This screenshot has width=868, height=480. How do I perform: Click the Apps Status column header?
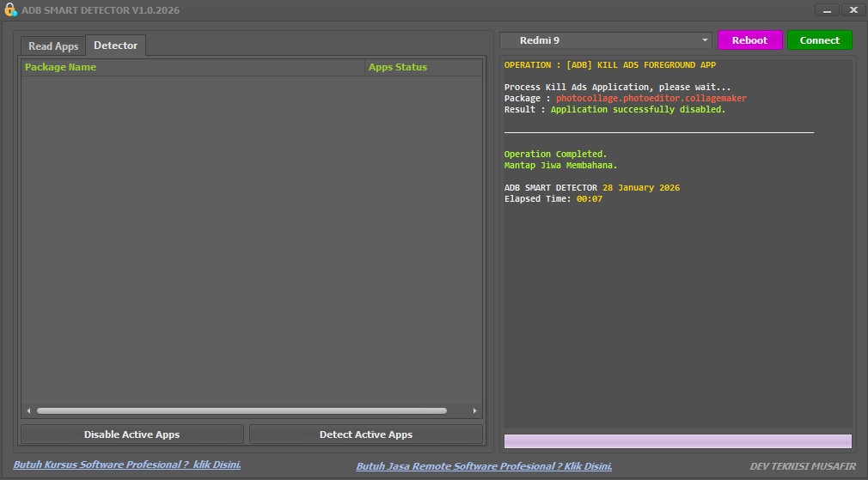point(398,67)
